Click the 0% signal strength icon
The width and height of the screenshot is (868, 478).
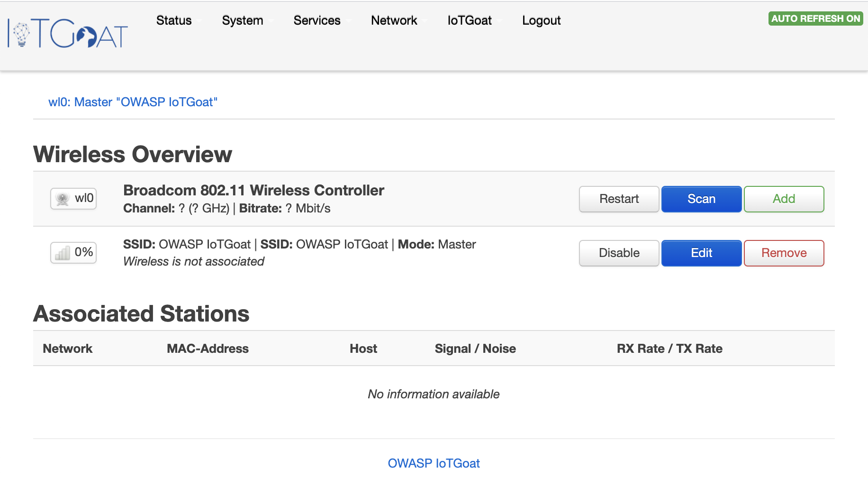point(73,252)
